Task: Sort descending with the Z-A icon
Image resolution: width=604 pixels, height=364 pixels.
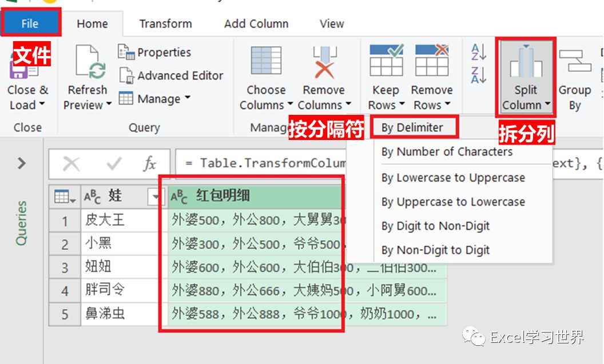Action: click(x=479, y=75)
